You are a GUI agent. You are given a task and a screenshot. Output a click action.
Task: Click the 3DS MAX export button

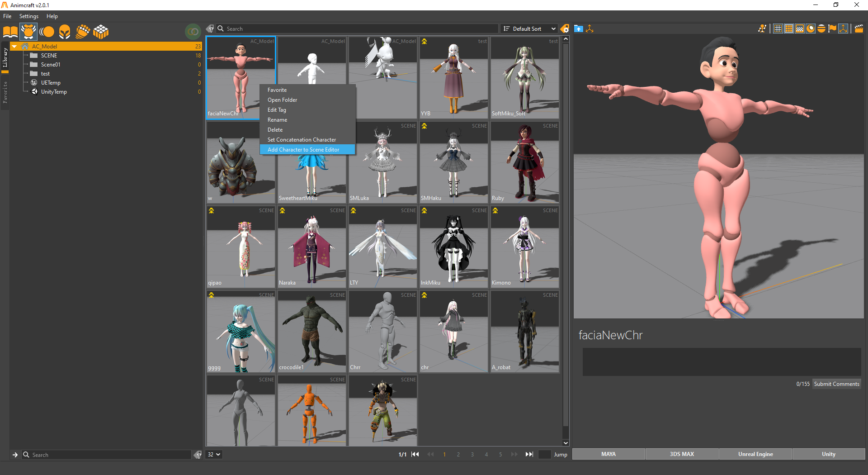(682, 454)
